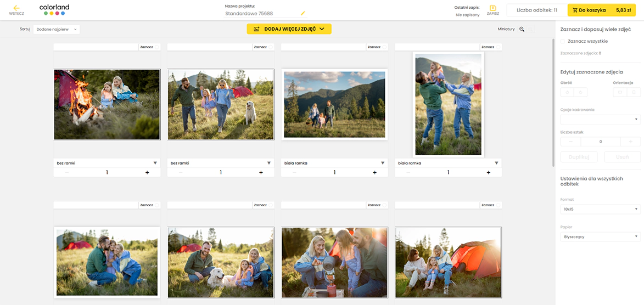Image resolution: width=644 pixels, height=305 pixels.
Task: Tick Zaznacz above the portrait child-lifting photo
Action: [x=498, y=47]
